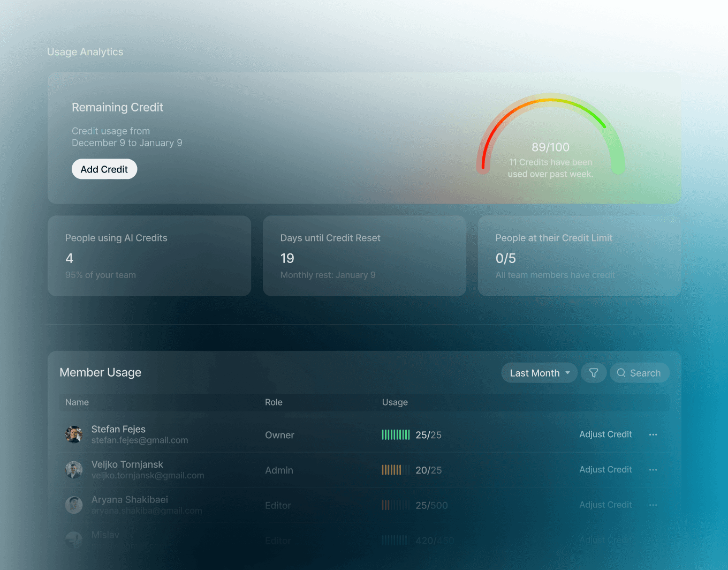Click the name Aryana Shakibaei
The height and width of the screenshot is (570, 728).
click(x=130, y=500)
